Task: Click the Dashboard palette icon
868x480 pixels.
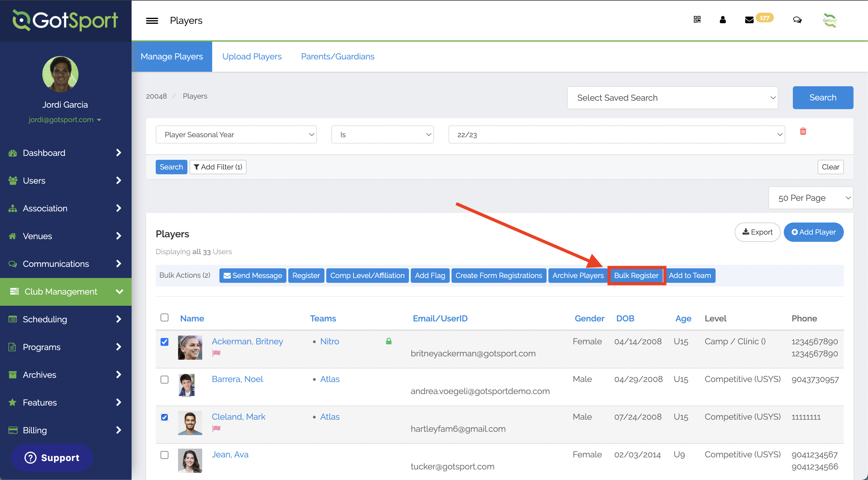Action: tap(13, 153)
